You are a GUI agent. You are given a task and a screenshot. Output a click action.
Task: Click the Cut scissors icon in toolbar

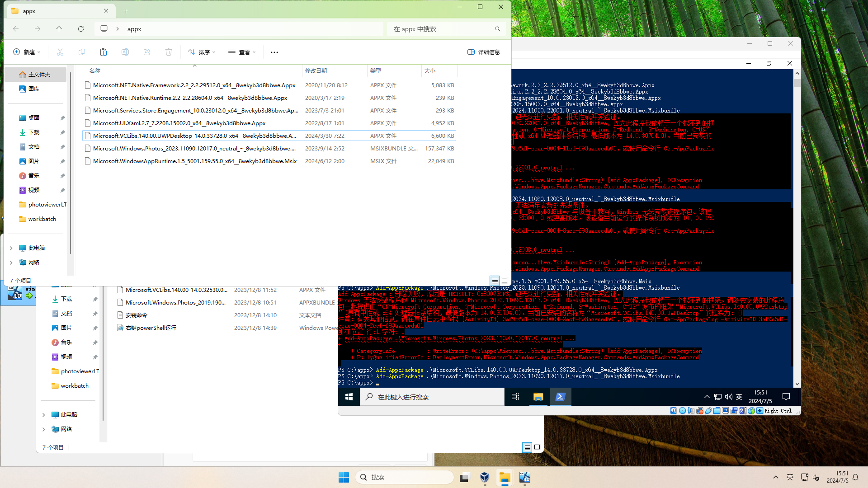point(60,52)
